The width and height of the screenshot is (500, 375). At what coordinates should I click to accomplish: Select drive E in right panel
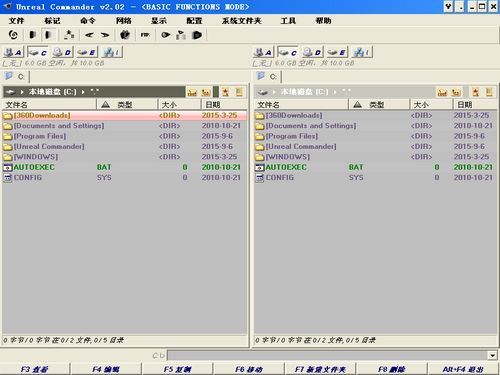(x=337, y=52)
